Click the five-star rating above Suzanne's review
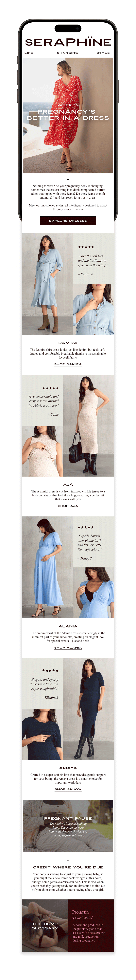Viewport: 136px width, 980px height. point(86,247)
